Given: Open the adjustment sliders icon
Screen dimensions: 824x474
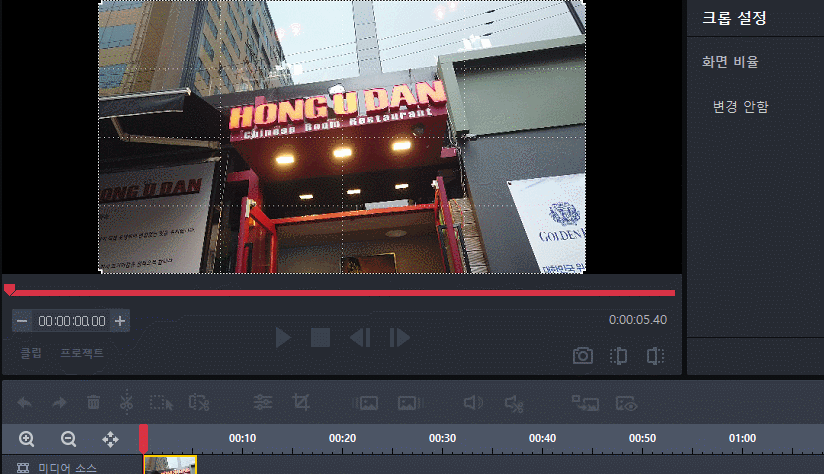Looking at the screenshot, I should [263, 403].
